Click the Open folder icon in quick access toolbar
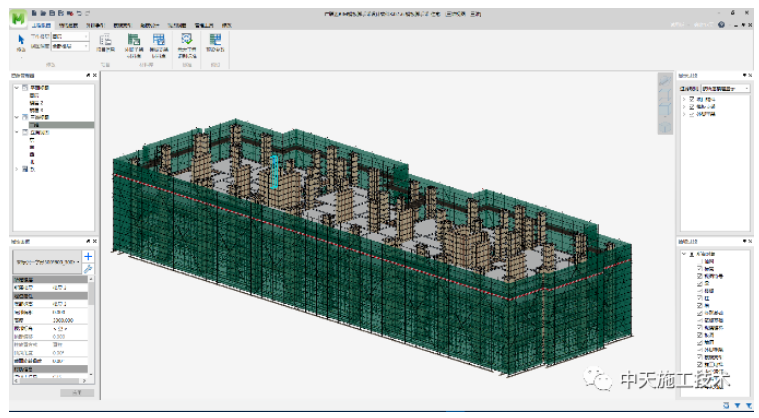 43,14
